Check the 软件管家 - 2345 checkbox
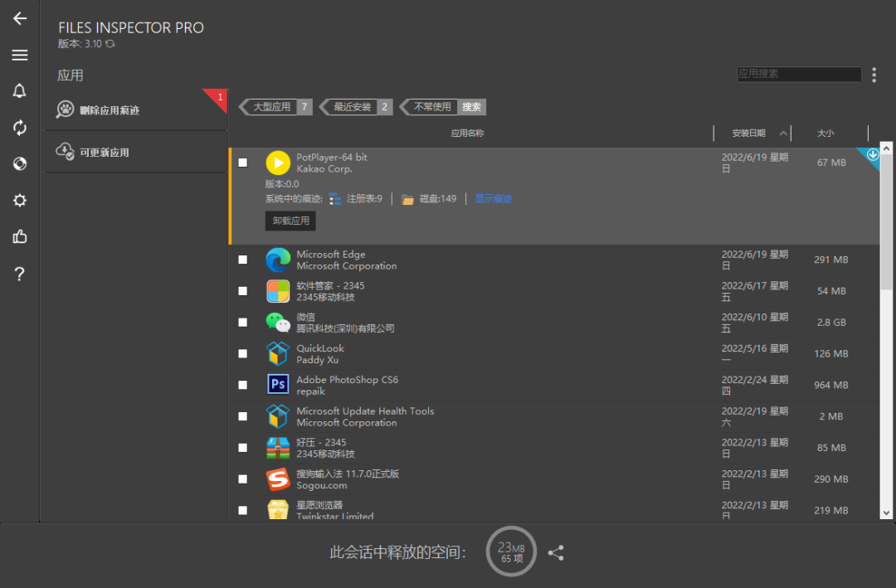Image resolution: width=896 pixels, height=588 pixels. coord(243,291)
